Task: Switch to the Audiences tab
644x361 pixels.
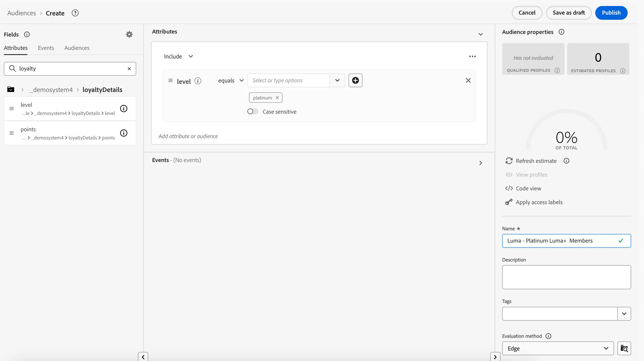Action: (77, 48)
